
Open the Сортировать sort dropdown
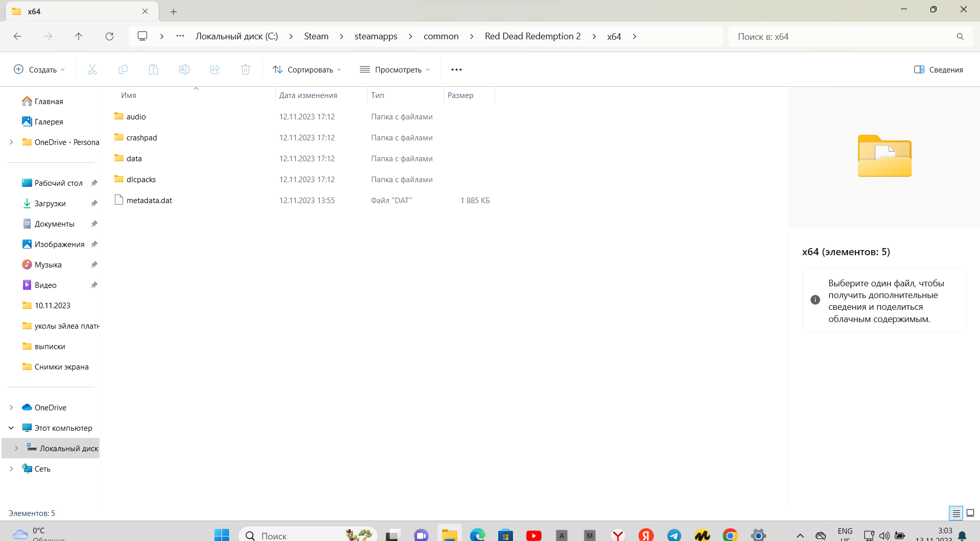click(307, 69)
